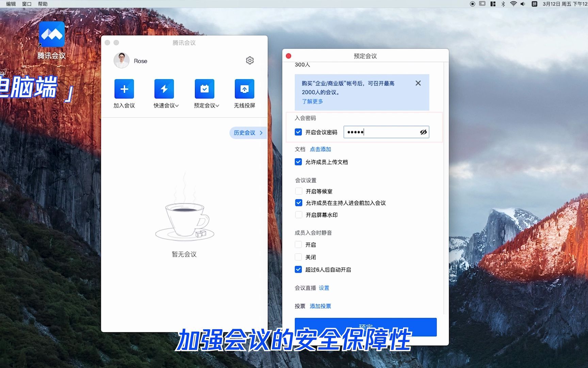The width and height of the screenshot is (588, 368).
Task: Toggle the 开启会议密码 checkbox
Action: [298, 132]
